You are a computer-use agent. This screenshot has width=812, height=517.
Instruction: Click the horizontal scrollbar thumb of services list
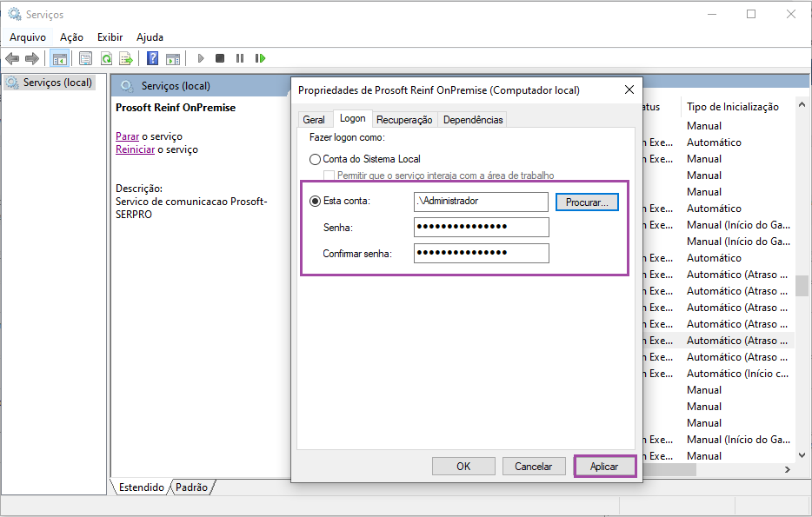(669, 469)
